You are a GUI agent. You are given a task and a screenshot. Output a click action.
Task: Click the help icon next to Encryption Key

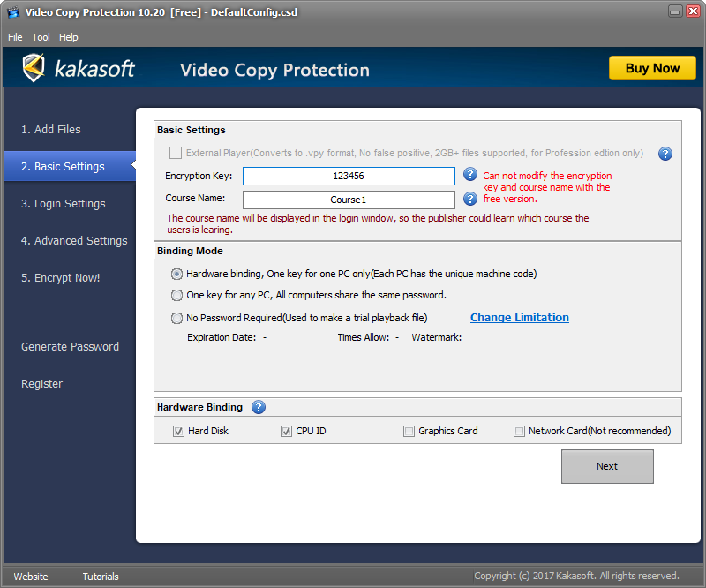click(x=470, y=175)
